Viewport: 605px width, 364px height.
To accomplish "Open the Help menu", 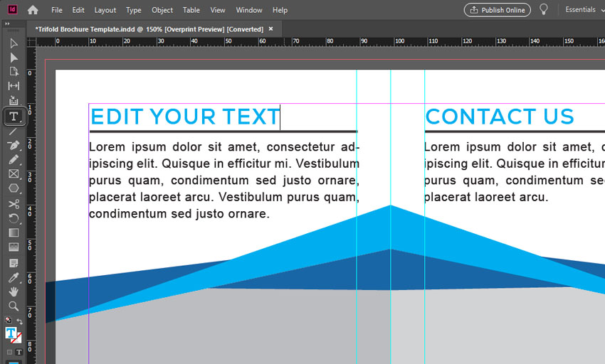I will pyautogui.click(x=280, y=10).
